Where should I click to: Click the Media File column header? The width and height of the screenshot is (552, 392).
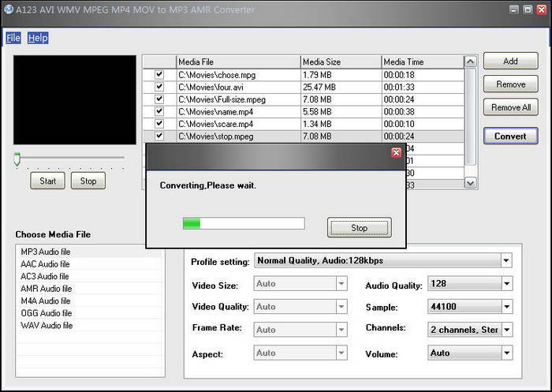(238, 62)
